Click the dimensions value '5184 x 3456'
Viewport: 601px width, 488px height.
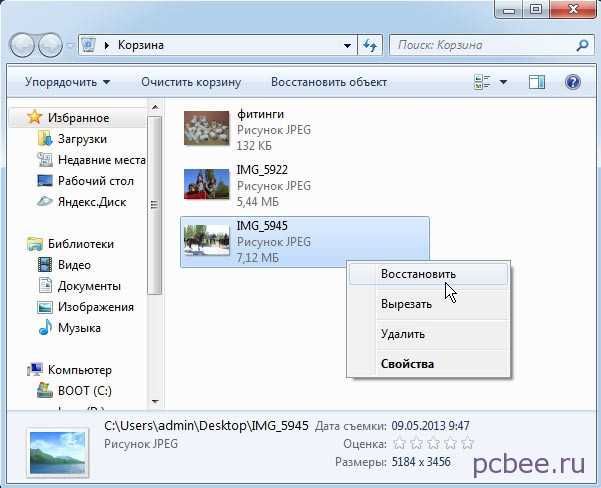pyautogui.click(x=421, y=462)
